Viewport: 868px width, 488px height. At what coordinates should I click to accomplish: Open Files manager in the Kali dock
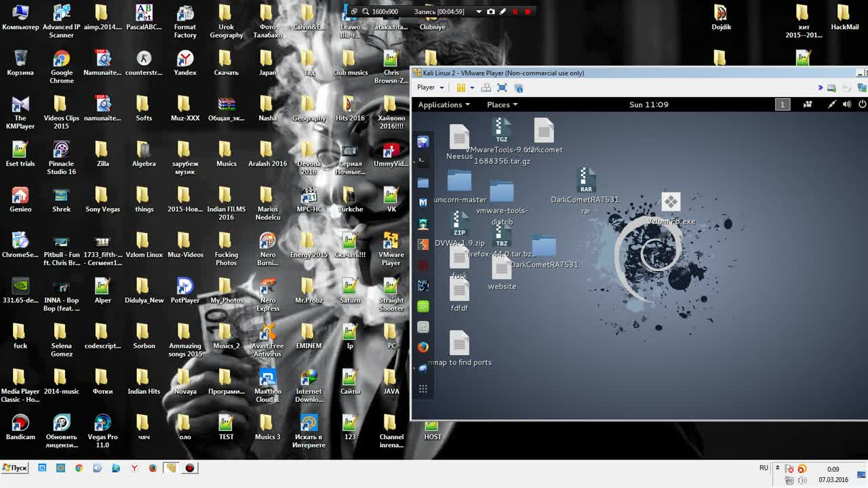[422, 182]
